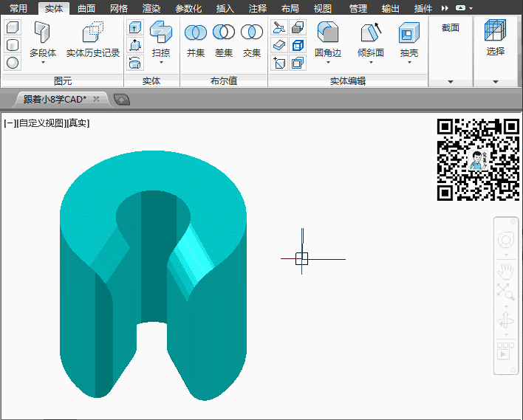Screen dimensions: 523x420
Task: Select the 跟着小8学CAD drawing tab
Action: (55, 99)
